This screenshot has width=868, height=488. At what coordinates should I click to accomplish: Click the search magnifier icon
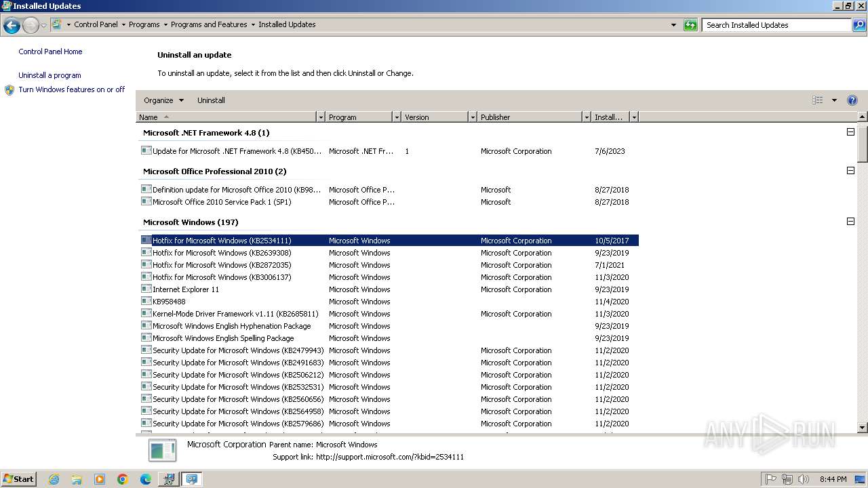click(859, 25)
